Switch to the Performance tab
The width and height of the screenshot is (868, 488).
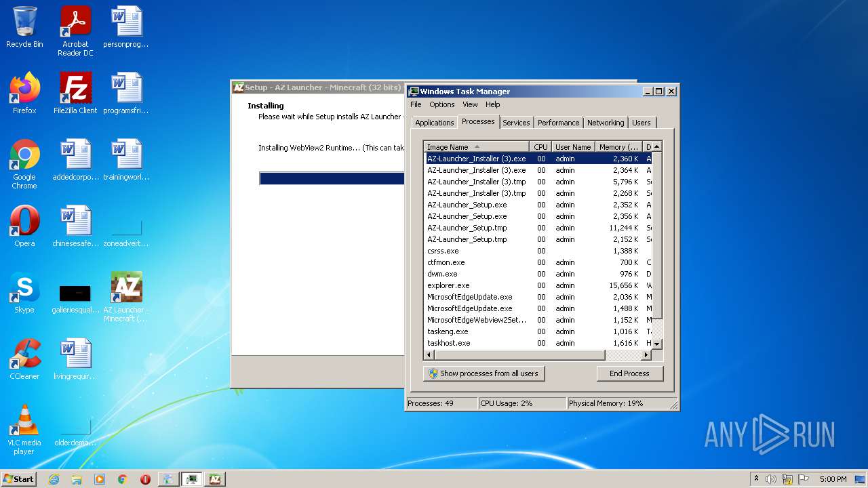pos(558,123)
